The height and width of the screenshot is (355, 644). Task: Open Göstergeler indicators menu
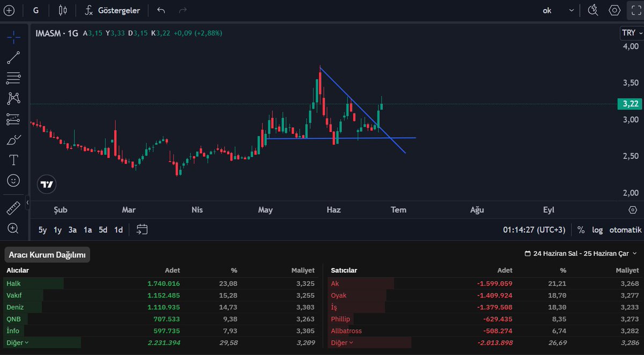[x=113, y=10]
